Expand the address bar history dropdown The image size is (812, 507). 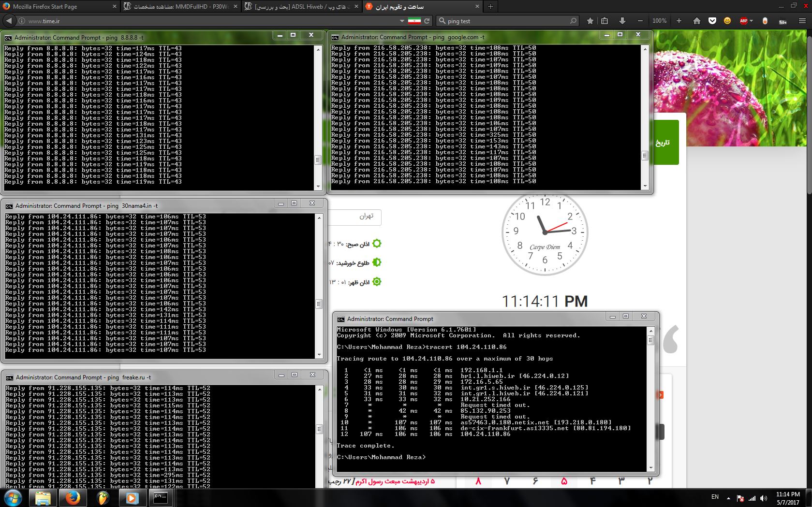pos(402,21)
